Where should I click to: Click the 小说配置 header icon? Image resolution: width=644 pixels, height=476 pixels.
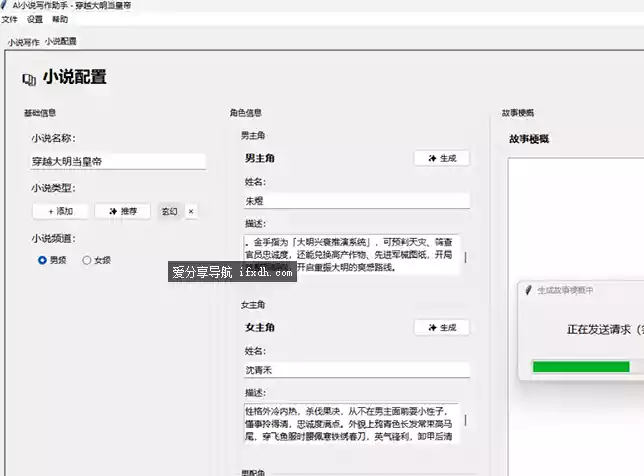(x=29, y=79)
